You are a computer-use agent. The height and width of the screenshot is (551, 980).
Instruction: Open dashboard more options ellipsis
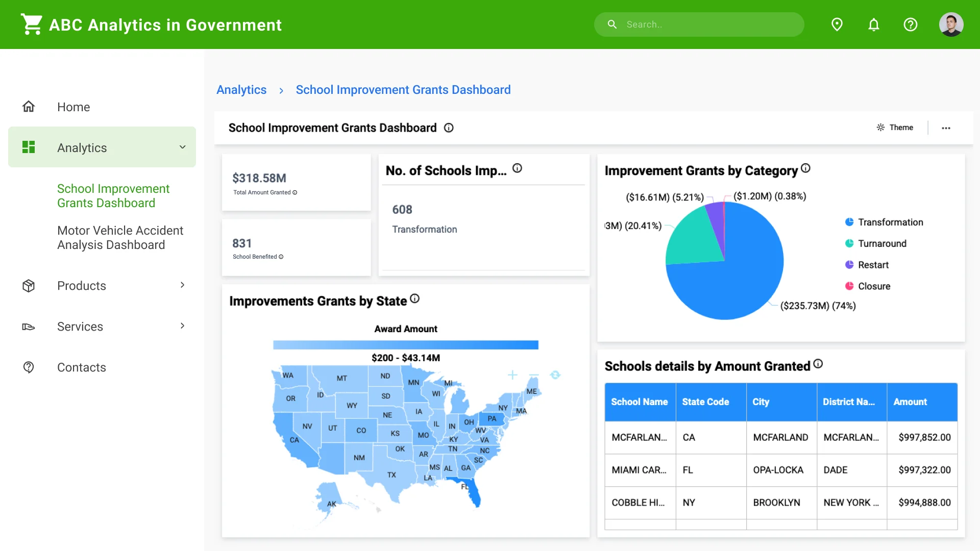pos(946,128)
